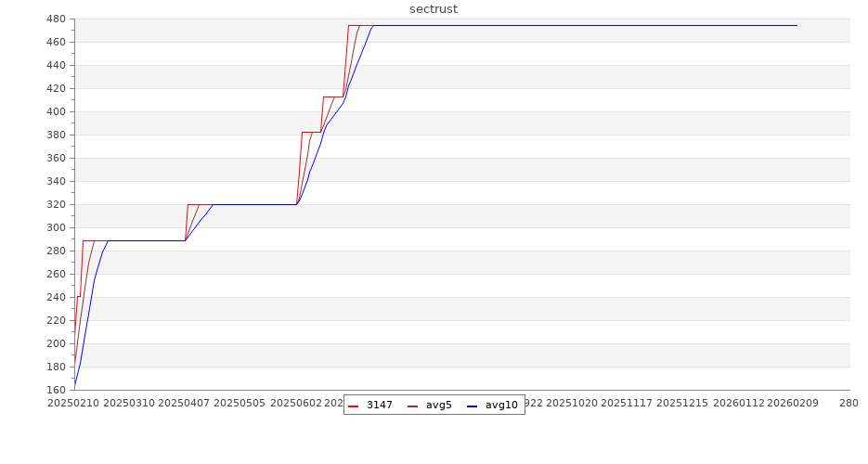Select the 20250210 x-axis date label

(x=72, y=404)
